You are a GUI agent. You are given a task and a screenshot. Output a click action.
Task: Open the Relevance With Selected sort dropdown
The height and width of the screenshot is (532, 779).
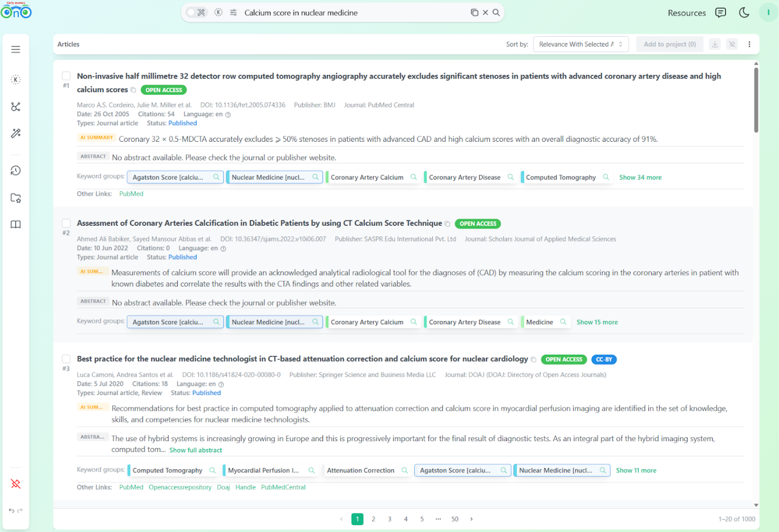581,44
